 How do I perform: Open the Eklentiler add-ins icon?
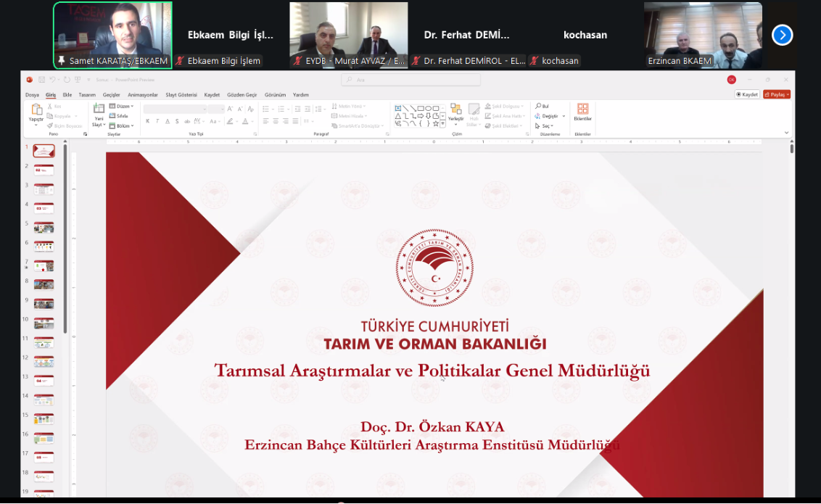point(582,110)
